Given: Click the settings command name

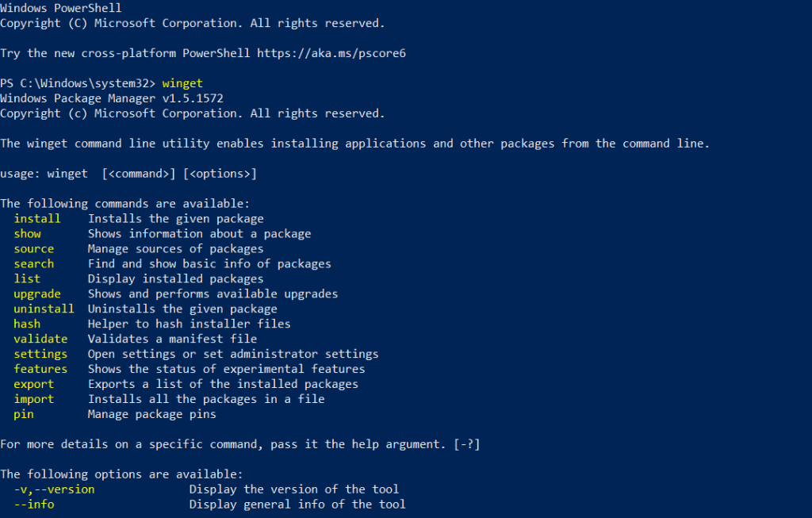Looking at the screenshot, I should coord(40,354).
